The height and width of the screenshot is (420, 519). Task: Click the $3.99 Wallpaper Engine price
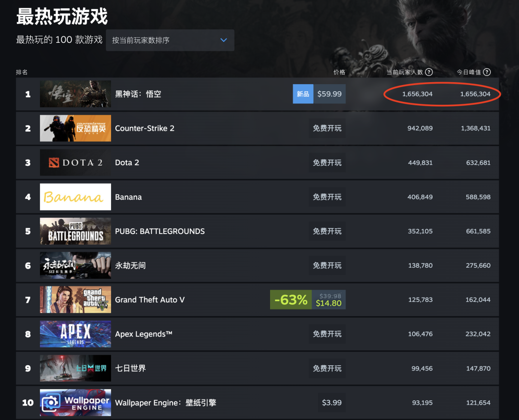point(332,402)
